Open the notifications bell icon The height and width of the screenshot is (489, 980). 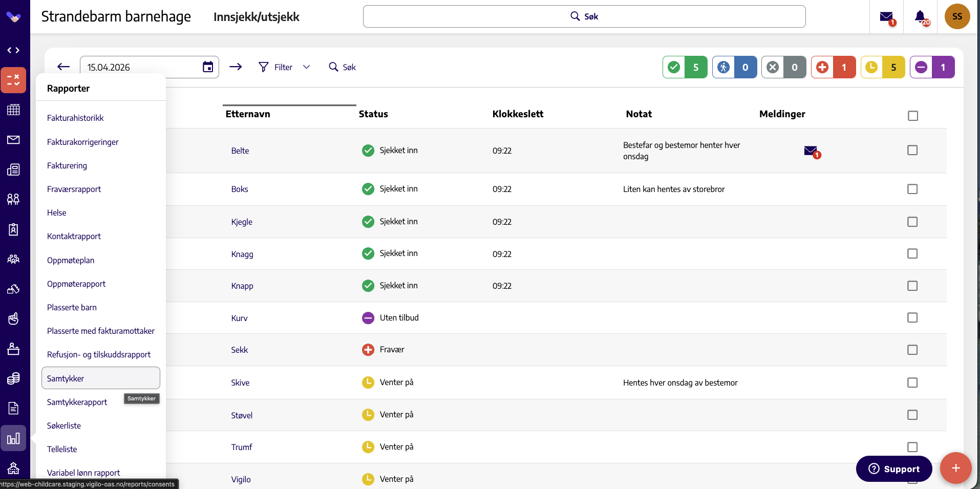(x=921, y=17)
